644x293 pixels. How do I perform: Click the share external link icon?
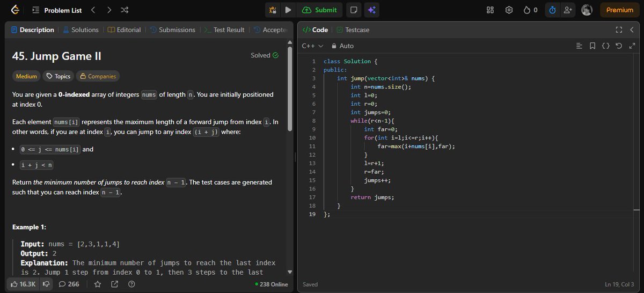click(114, 284)
